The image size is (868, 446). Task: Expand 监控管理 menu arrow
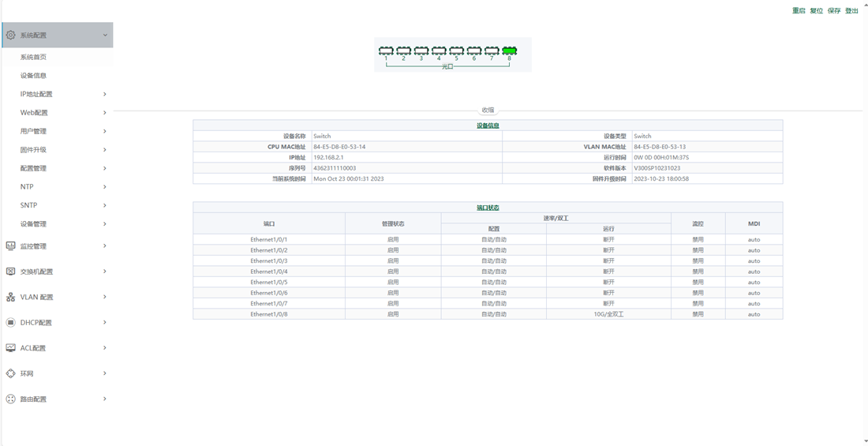tap(105, 246)
